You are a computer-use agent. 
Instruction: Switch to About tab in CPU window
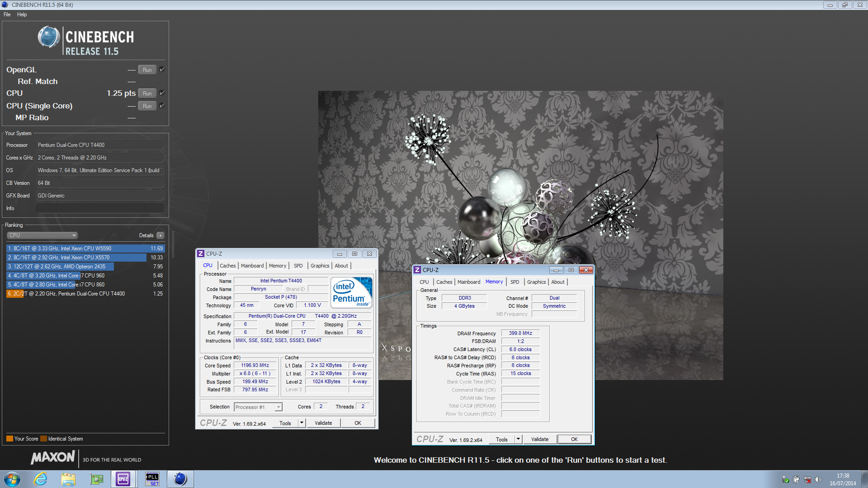tap(341, 266)
